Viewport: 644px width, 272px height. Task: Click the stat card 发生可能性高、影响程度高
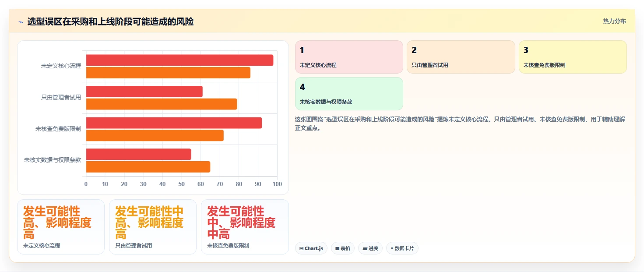(x=61, y=227)
